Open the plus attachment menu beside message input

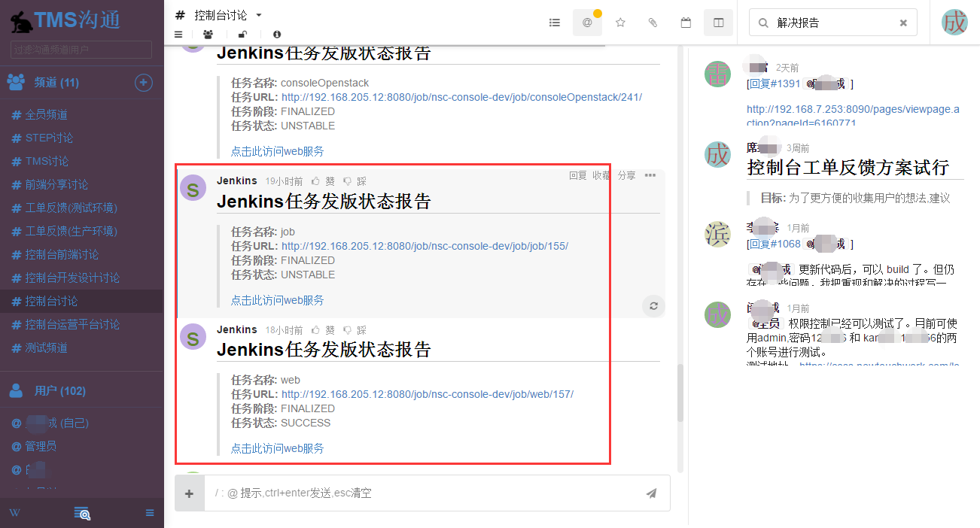point(190,493)
